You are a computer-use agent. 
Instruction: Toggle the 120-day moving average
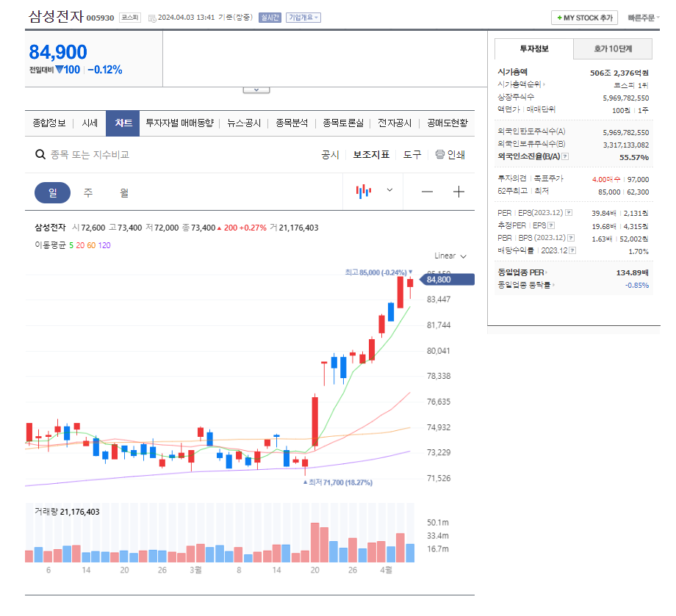(x=104, y=245)
